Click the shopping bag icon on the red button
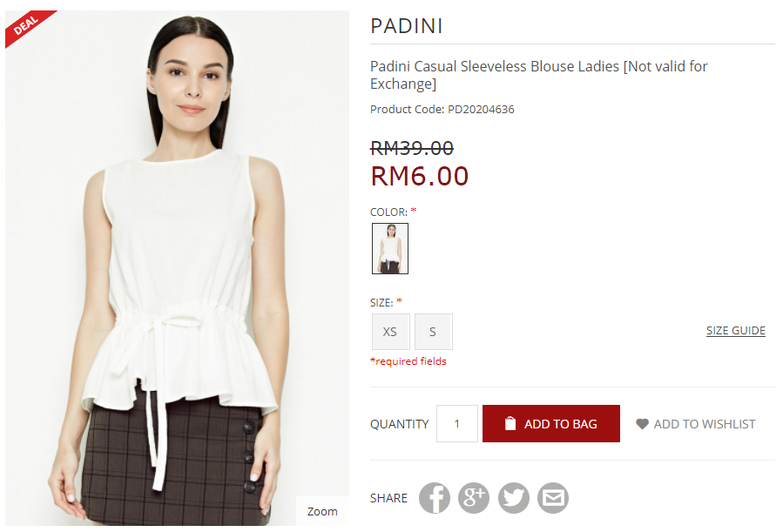Image resolution: width=783 pixels, height=532 pixels. click(510, 423)
